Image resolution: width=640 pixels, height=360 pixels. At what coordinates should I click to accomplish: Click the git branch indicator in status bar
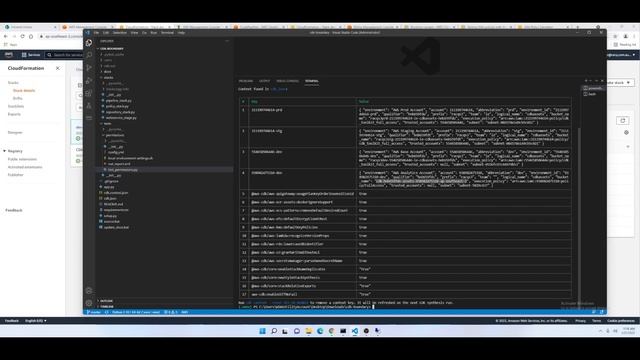tap(94, 312)
